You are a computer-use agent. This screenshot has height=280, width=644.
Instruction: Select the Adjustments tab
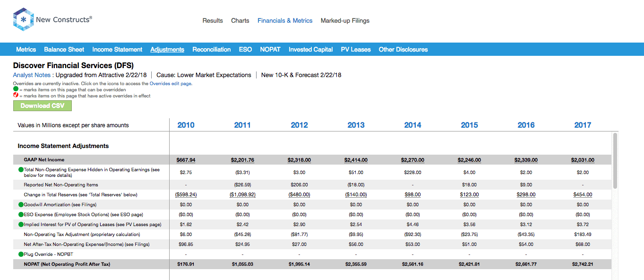coord(167,50)
